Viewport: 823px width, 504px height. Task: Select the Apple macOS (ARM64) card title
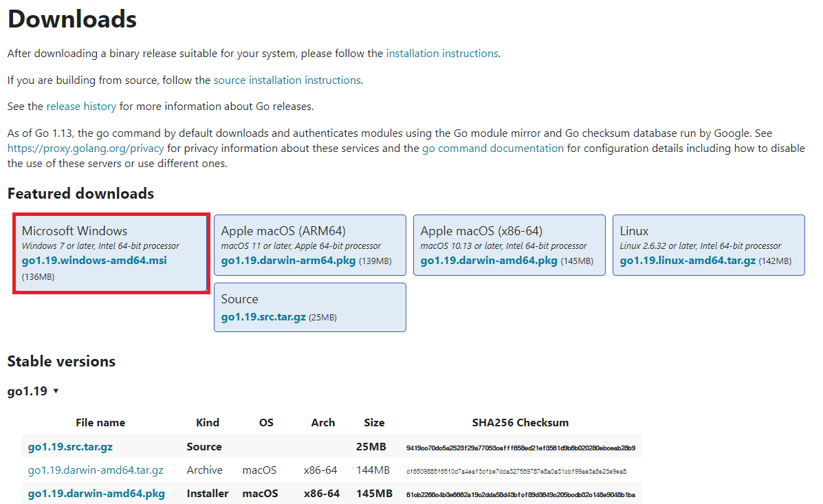click(x=283, y=231)
